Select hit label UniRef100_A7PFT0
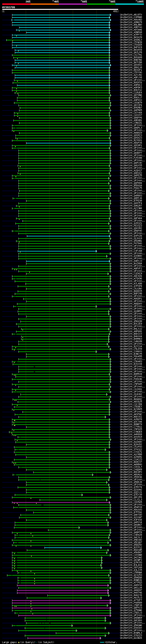Screen dimensions: 146x644 [x=131, y=35]
